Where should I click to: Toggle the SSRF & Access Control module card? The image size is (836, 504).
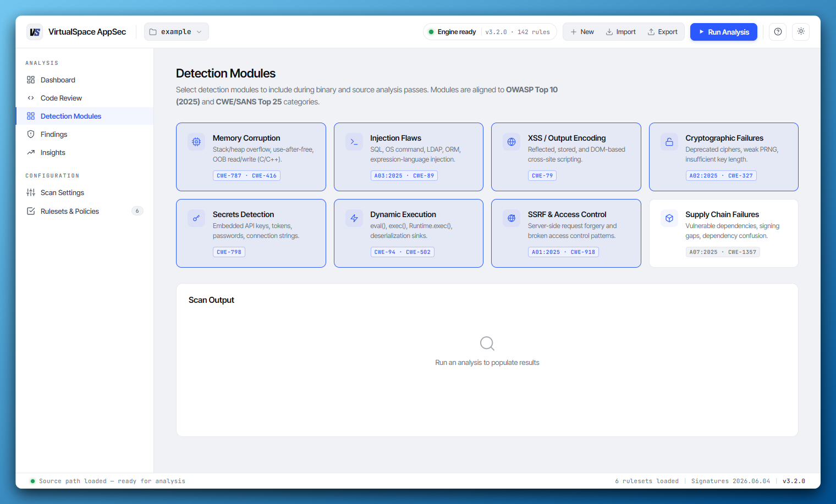566,233
